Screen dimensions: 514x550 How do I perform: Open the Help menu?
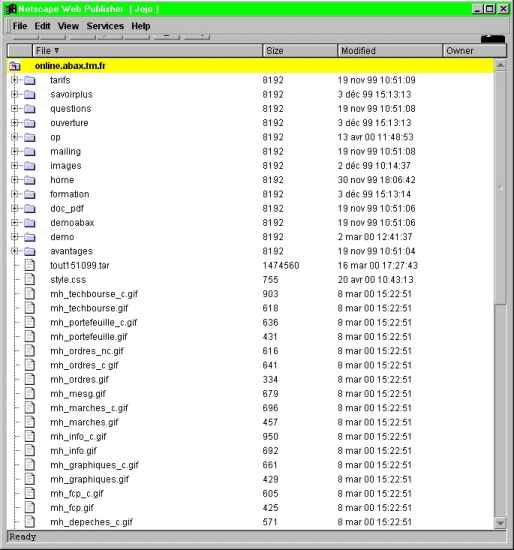[x=141, y=26]
